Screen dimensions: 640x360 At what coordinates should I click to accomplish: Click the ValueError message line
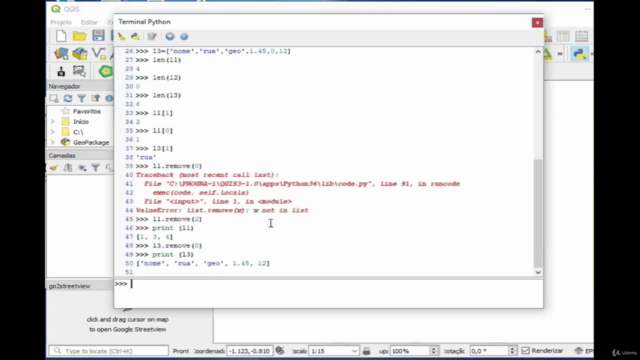[222, 210]
